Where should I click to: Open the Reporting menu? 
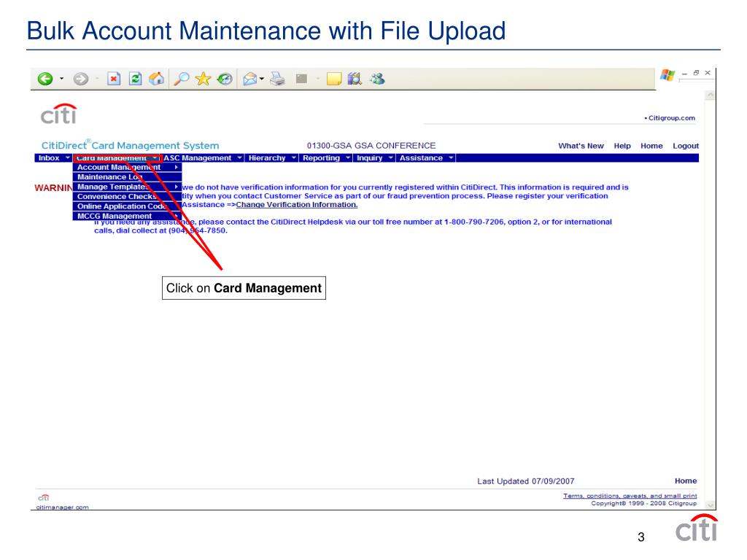(326, 158)
